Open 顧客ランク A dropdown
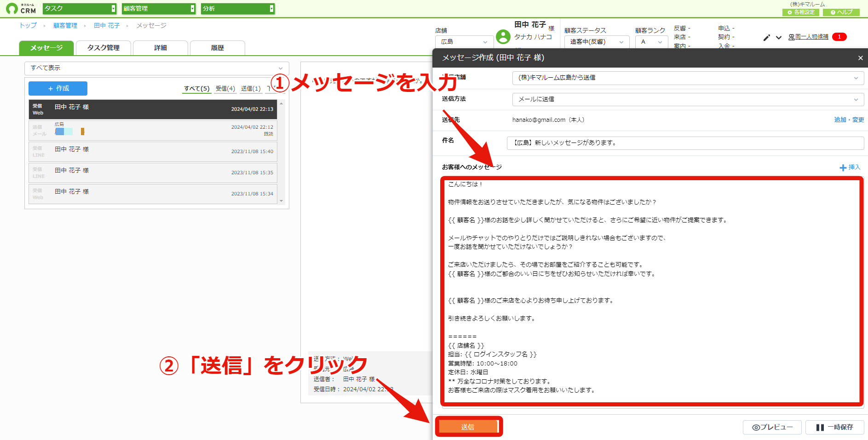The image size is (868, 440). pyautogui.click(x=651, y=42)
